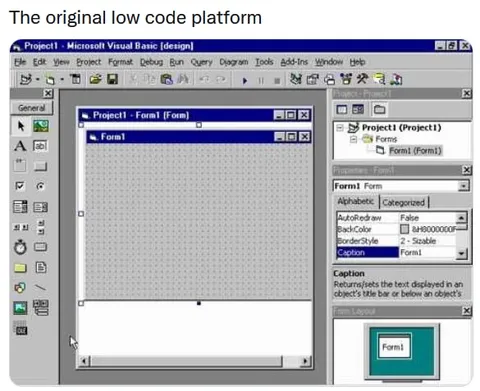480x391 pixels.
Task: Open Project Explorer from toolbar
Action: (295, 79)
